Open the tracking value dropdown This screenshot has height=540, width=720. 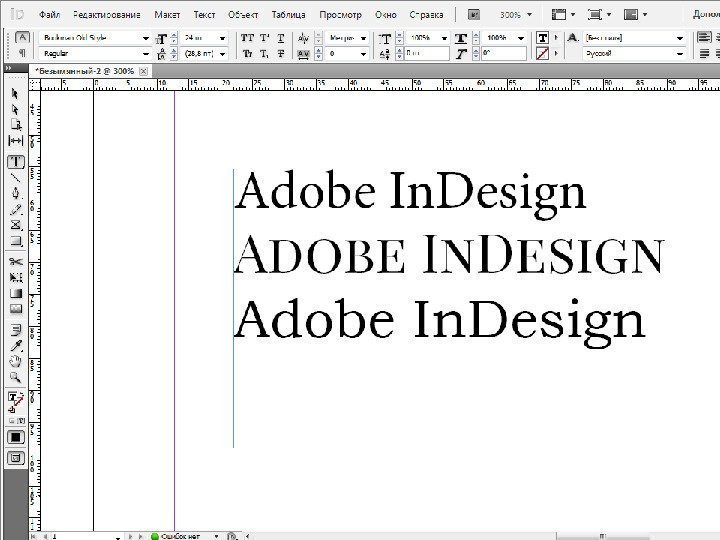[363, 54]
